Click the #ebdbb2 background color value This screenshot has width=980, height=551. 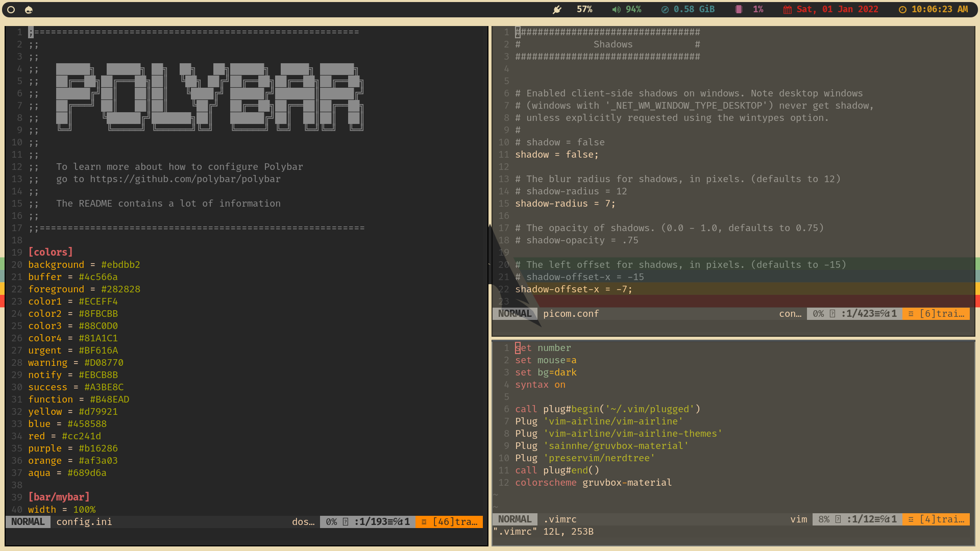click(x=120, y=265)
